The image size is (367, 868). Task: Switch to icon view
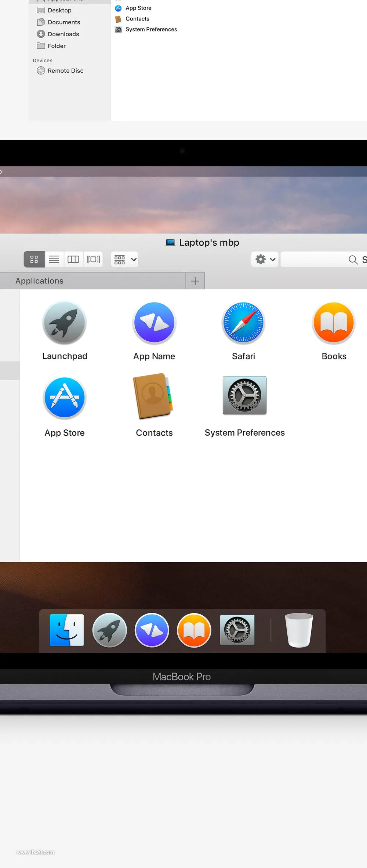coord(34,259)
